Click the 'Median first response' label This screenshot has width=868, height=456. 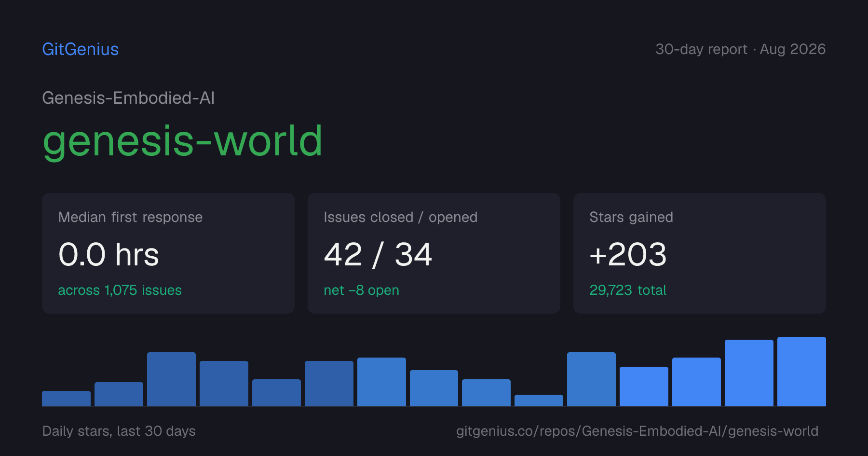pos(130,217)
